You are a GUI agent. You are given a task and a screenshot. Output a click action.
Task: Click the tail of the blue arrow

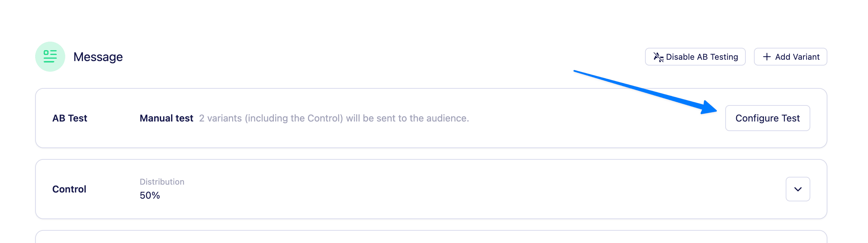(577, 71)
